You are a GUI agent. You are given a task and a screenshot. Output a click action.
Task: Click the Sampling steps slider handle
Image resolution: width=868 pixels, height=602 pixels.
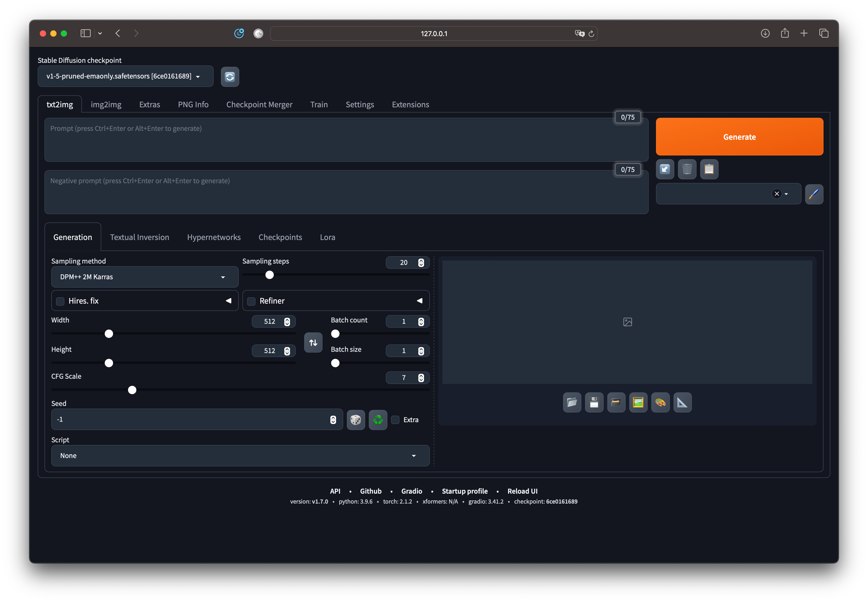coord(269,275)
